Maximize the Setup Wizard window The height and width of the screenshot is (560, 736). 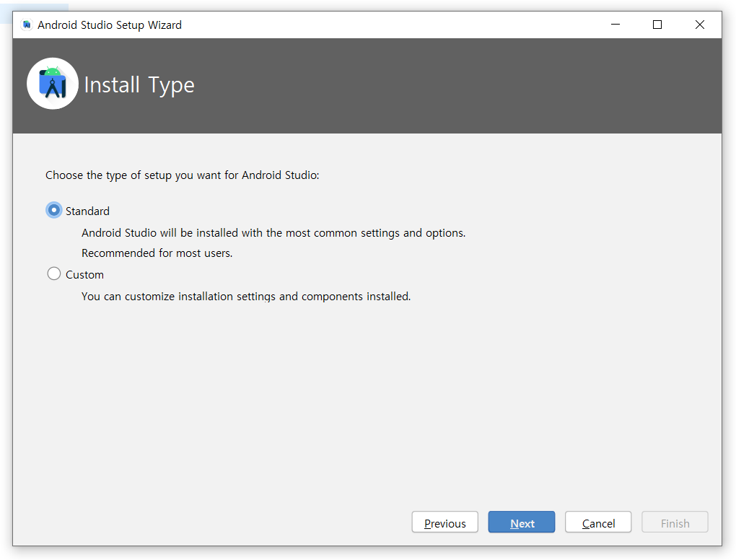[x=657, y=25]
